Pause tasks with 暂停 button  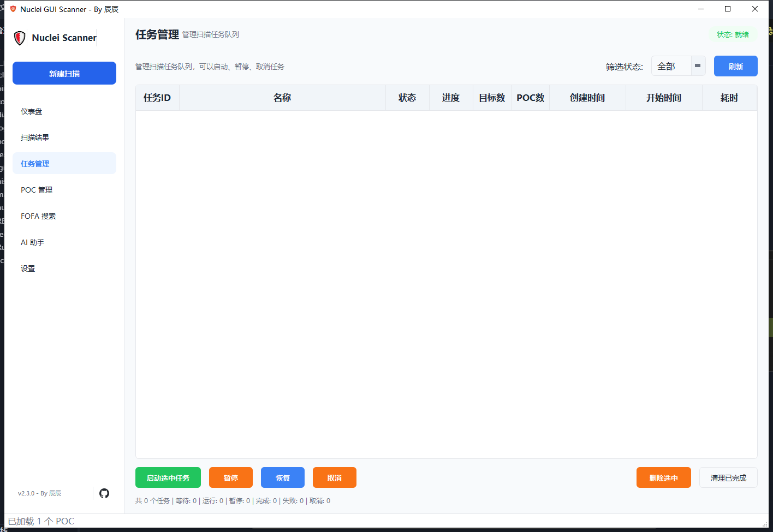point(230,477)
